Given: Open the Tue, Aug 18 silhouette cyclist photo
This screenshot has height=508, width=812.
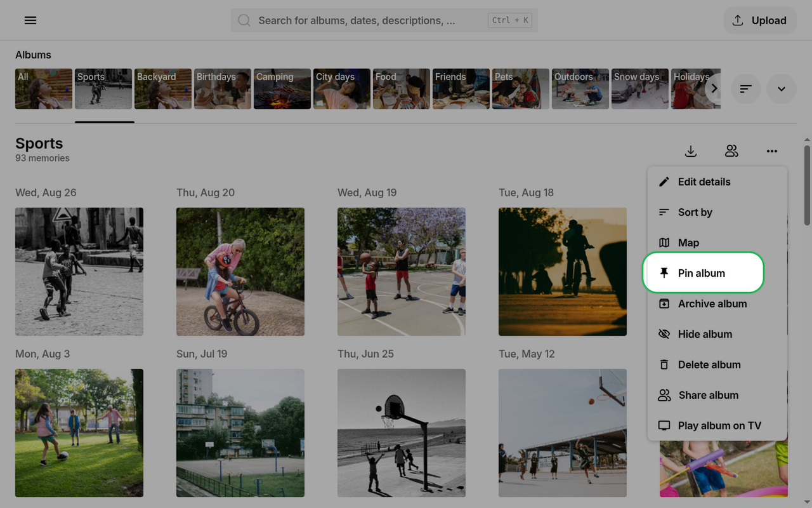Looking at the screenshot, I should click(x=563, y=272).
